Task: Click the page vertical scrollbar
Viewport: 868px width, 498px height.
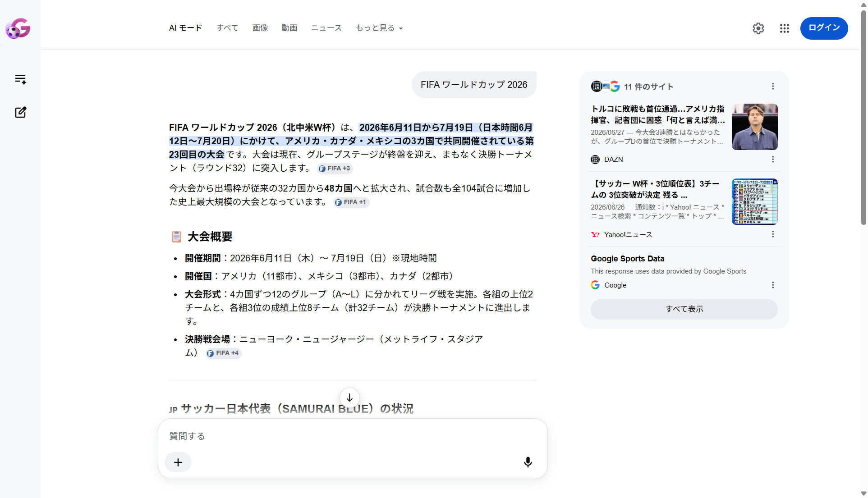Action: pyautogui.click(x=863, y=117)
